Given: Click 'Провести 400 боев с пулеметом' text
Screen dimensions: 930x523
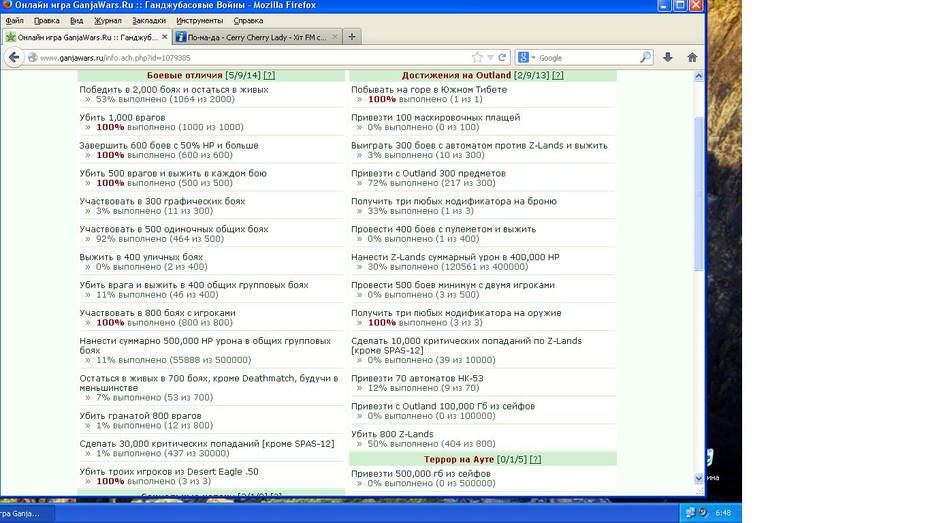Looking at the screenshot, I should 444,229.
